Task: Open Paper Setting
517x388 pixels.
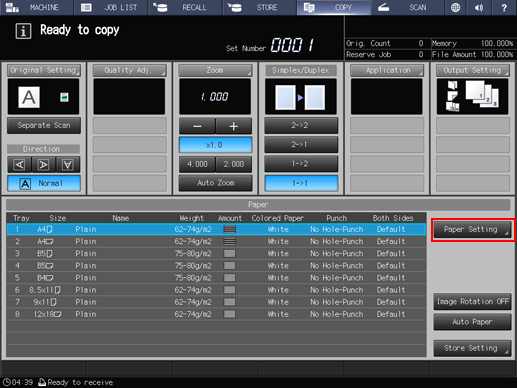Action: click(473, 230)
